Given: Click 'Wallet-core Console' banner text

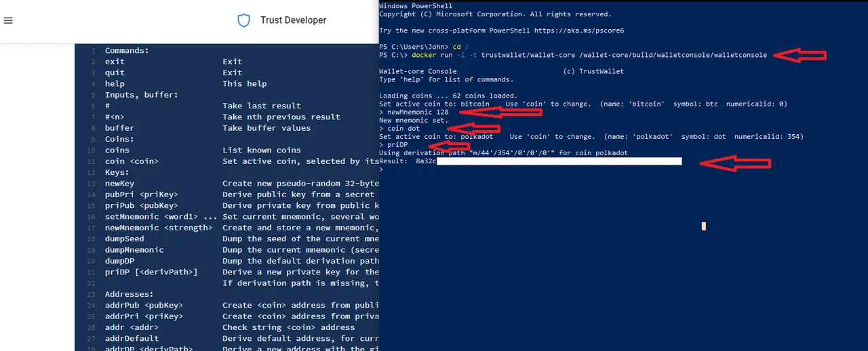Looking at the screenshot, I should point(418,71).
